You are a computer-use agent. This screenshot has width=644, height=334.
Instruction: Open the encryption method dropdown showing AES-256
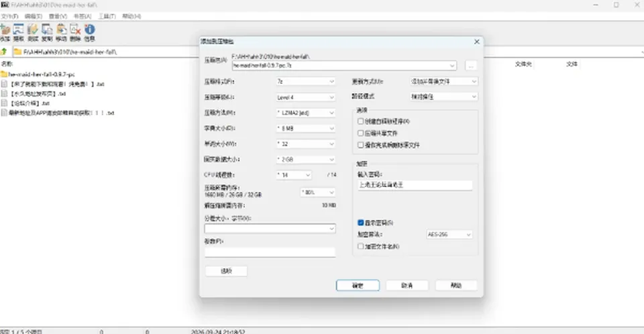point(449,235)
